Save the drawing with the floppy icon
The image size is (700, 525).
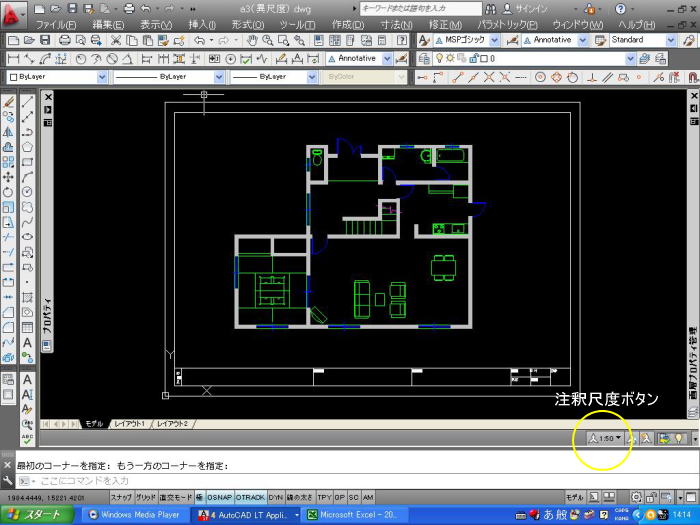point(45,41)
